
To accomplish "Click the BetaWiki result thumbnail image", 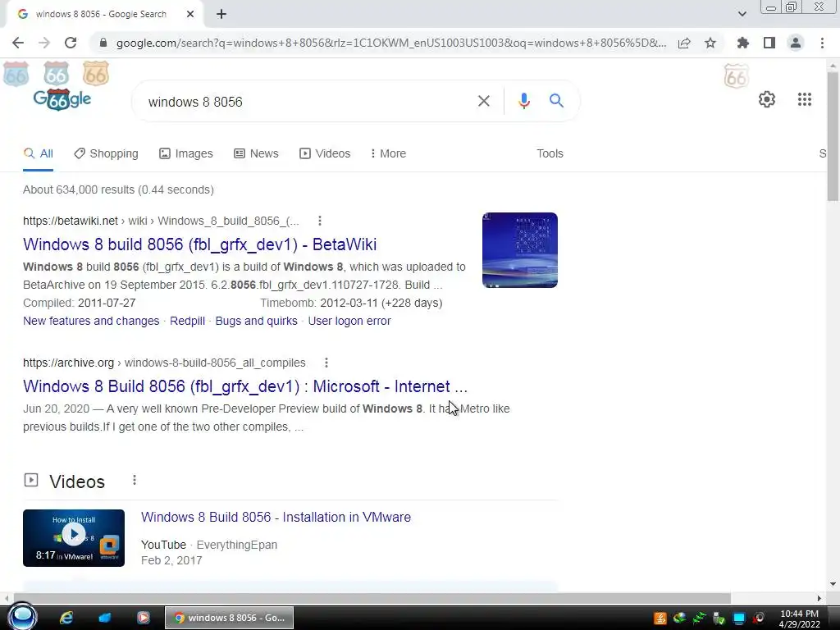I will 519,250.
